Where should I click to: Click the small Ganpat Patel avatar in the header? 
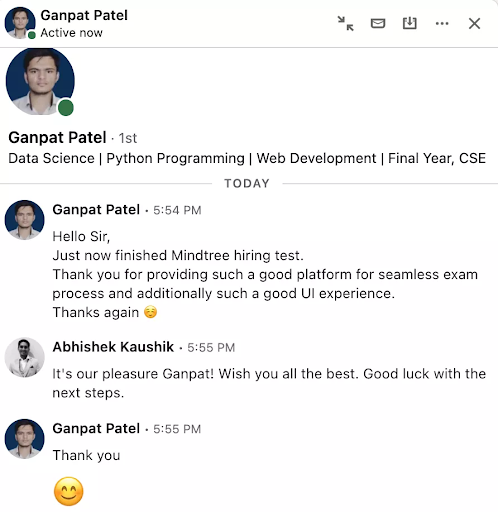[x=20, y=23]
